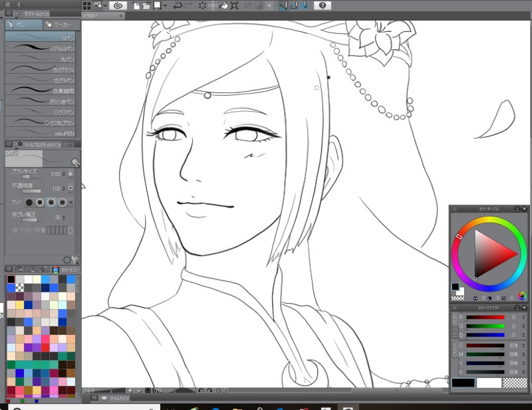Screen dimensions: 532x410
Task: Click the New file icon in toolbar
Action: pyautogui.click(x=136, y=5)
